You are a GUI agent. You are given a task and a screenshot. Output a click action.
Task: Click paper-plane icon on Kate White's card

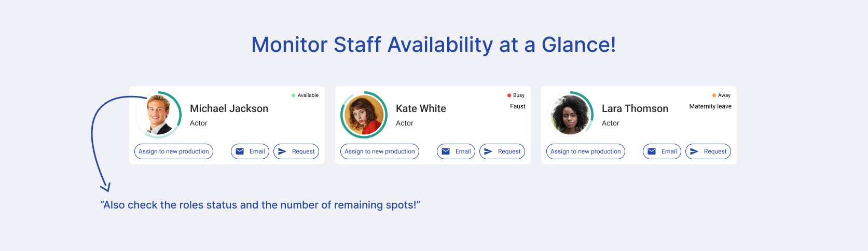(x=488, y=151)
